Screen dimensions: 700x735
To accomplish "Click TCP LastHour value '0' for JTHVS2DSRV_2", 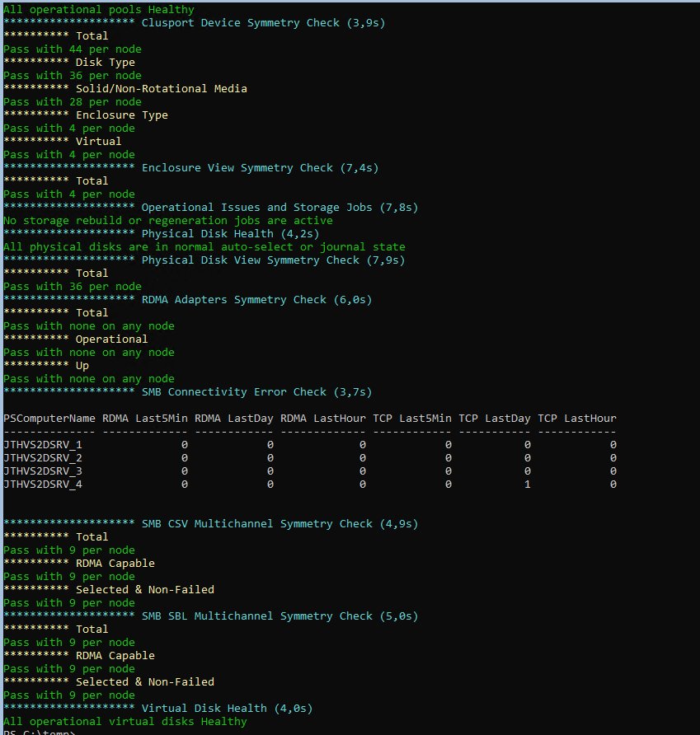I will click(x=613, y=457).
